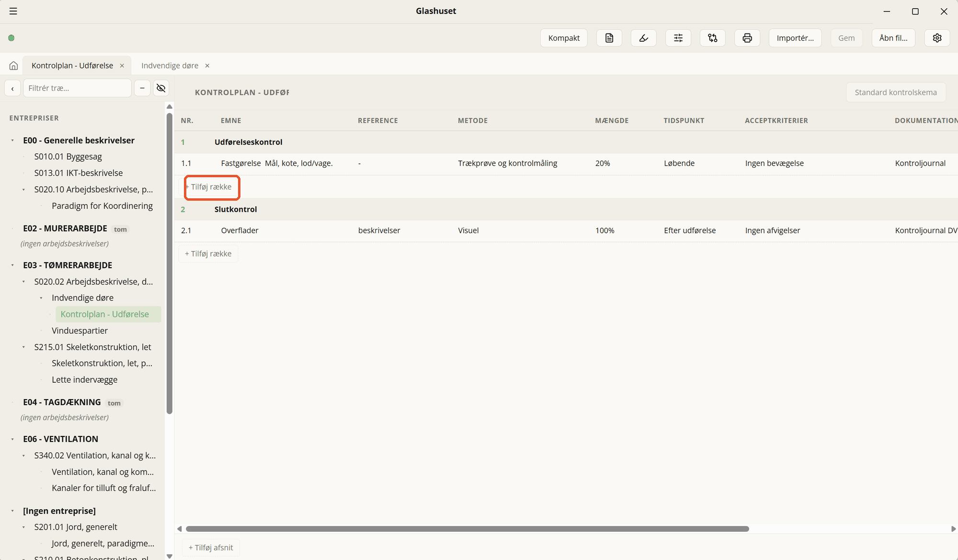The image size is (958, 560).
Task: Click Importér... button
Action: click(x=795, y=38)
